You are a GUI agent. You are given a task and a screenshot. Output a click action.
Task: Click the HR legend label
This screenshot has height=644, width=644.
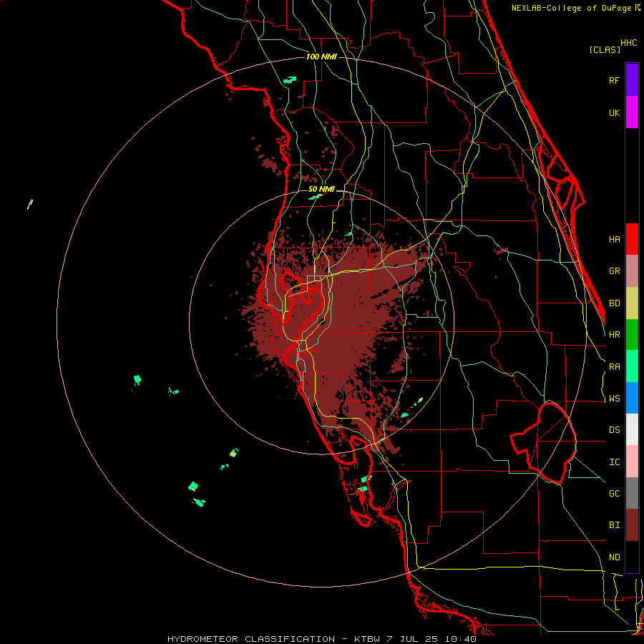614,335
